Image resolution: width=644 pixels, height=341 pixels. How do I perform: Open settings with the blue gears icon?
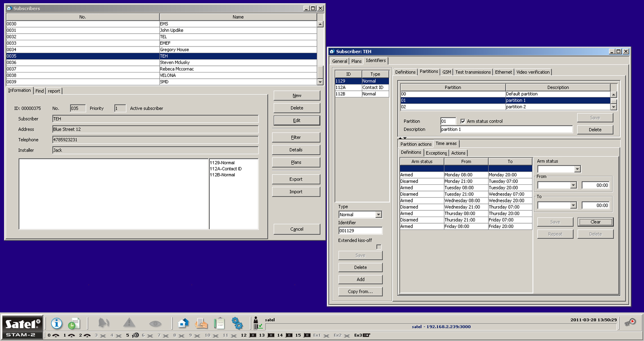click(237, 323)
